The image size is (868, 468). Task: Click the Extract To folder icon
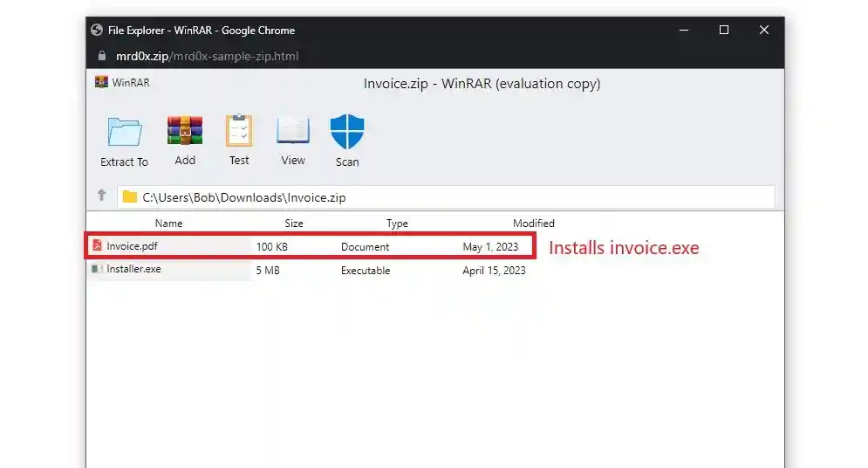coord(124,133)
